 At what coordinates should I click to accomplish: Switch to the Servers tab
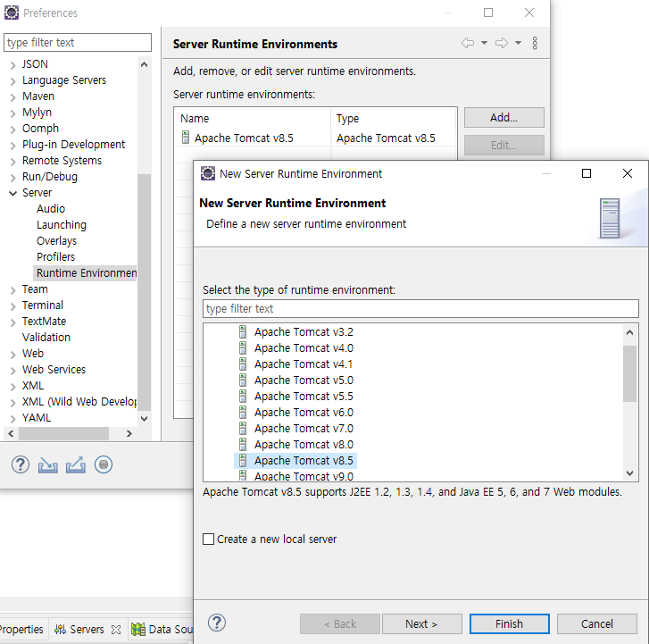coord(87,630)
